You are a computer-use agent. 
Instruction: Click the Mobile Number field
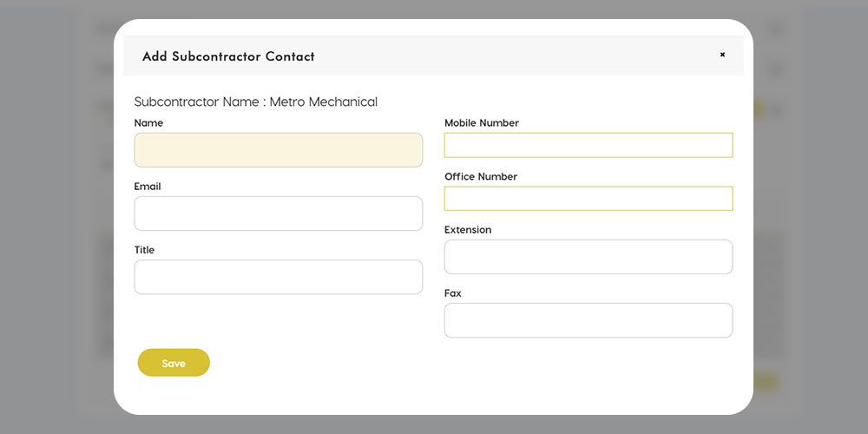pyautogui.click(x=589, y=145)
